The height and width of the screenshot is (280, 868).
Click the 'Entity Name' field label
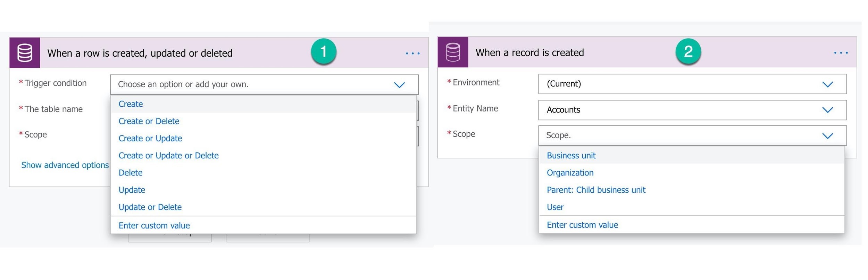click(x=475, y=108)
